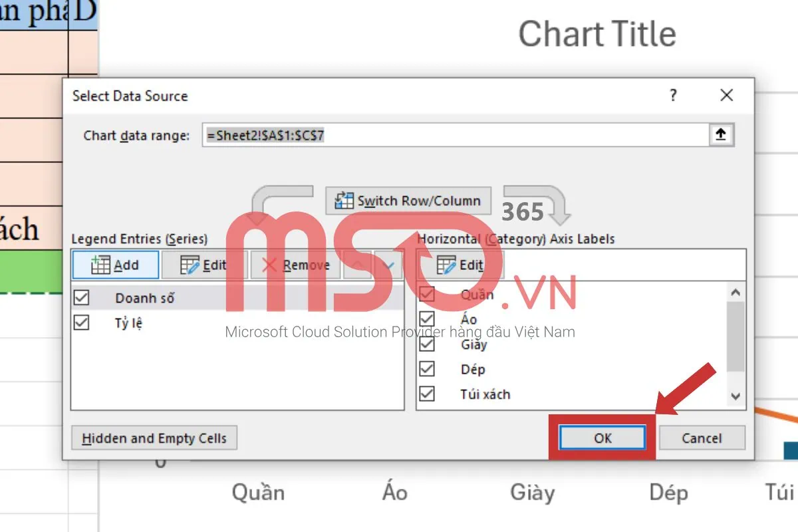Disable the Quần axis label
The image size is (798, 532).
point(426,294)
